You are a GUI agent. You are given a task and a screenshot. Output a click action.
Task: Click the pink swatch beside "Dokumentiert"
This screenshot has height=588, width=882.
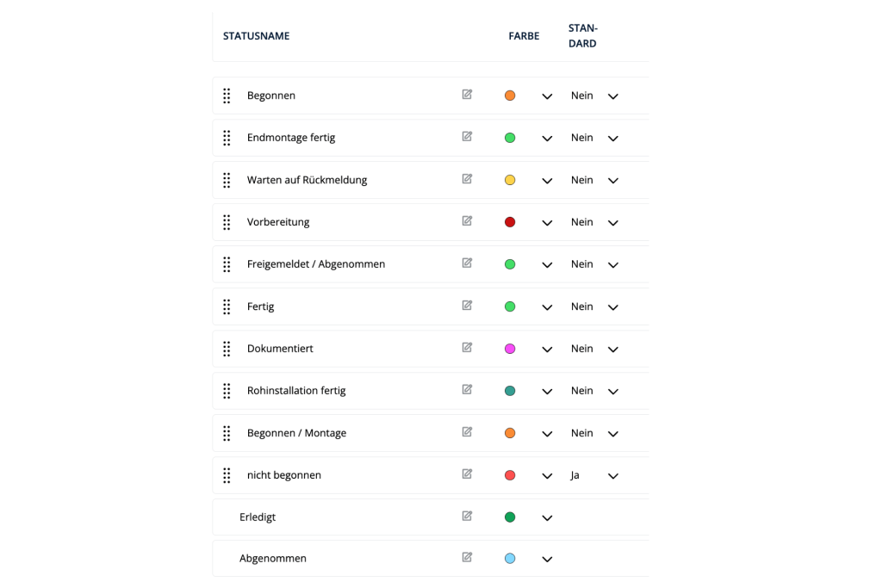pos(510,348)
